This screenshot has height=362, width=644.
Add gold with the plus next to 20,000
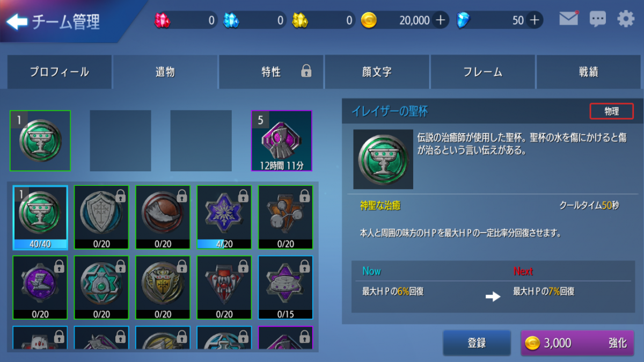click(x=441, y=20)
